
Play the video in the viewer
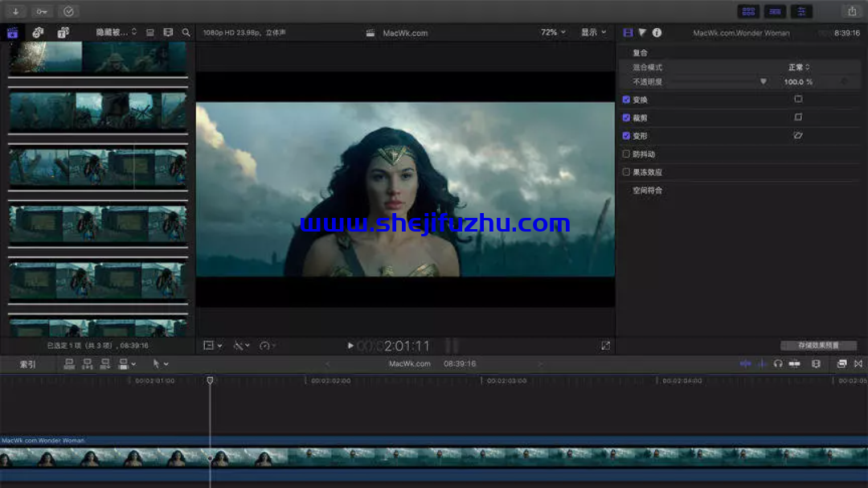[350, 346]
